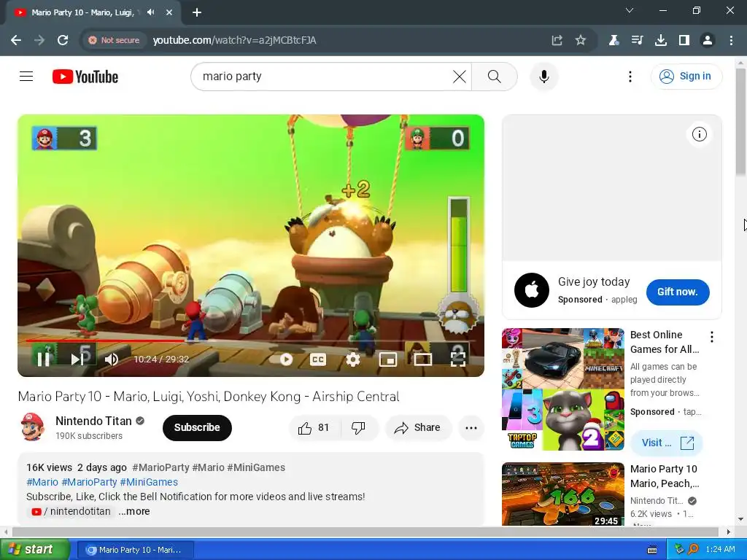This screenshot has height=560, width=747.
Task: Pause the video
Action: [x=43, y=359]
